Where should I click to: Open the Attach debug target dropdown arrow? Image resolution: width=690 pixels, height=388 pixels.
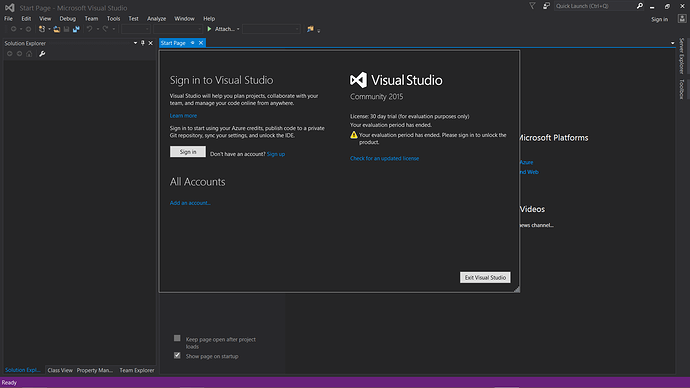pyautogui.click(x=238, y=29)
